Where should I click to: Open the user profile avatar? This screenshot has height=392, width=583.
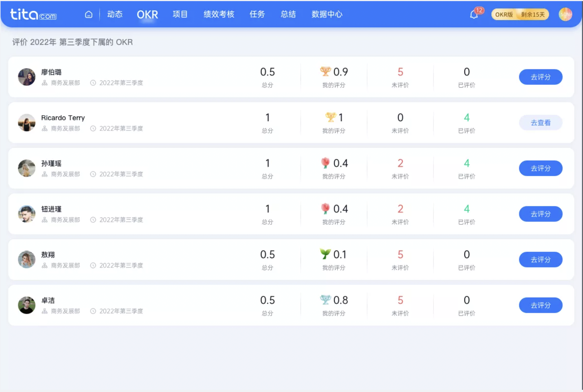click(x=565, y=14)
